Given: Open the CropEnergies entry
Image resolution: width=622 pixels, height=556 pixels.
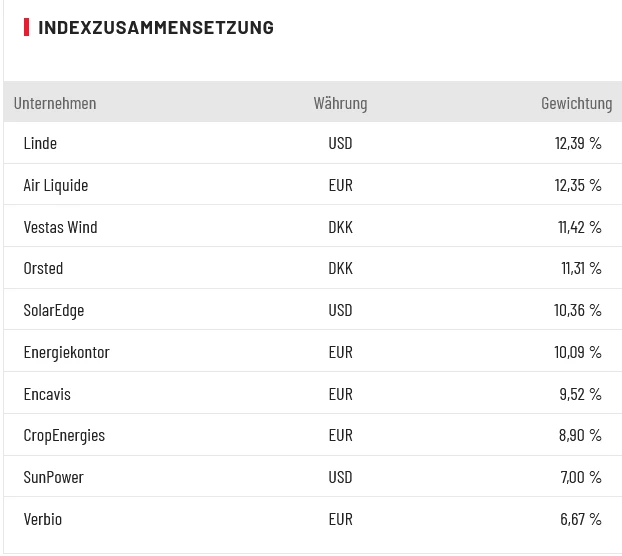Looking at the screenshot, I should (64, 435).
